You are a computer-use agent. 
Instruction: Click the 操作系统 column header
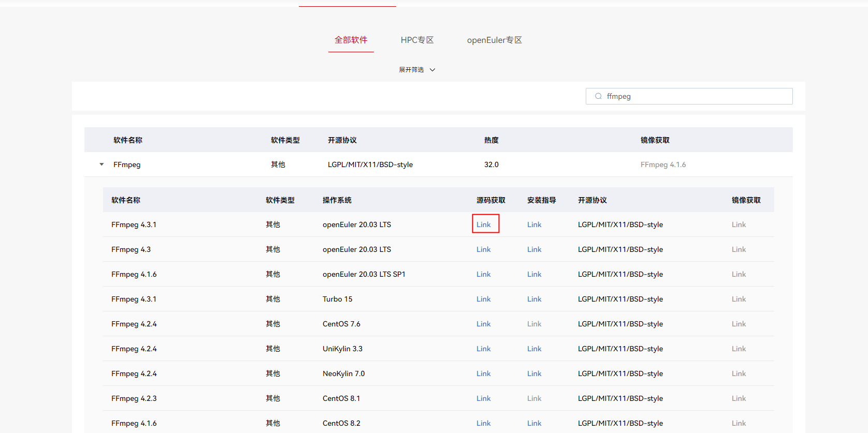pyautogui.click(x=337, y=200)
